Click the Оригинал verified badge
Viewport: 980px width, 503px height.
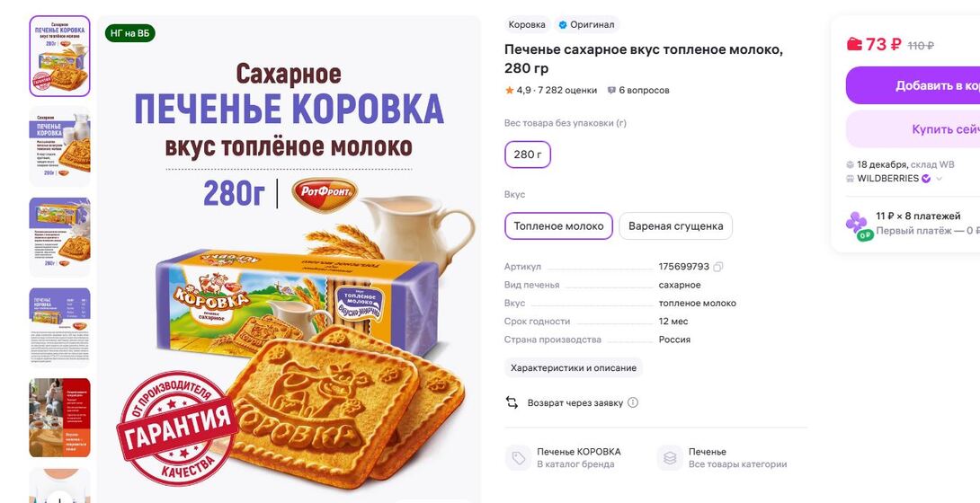click(x=585, y=25)
